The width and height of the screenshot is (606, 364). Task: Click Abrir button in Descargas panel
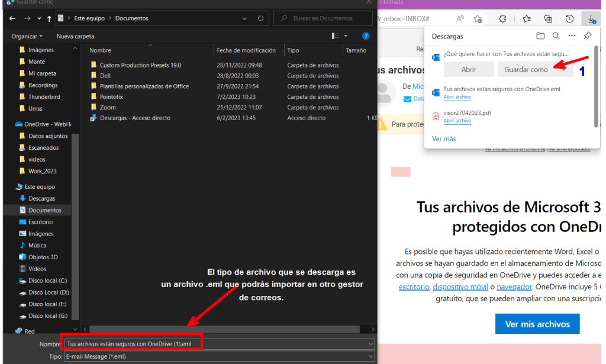469,70
